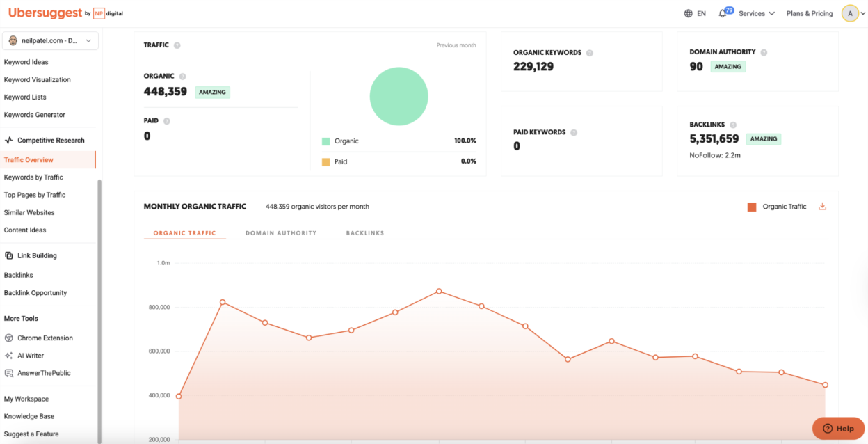Click Organic Keywords info icon
The image size is (868, 444).
click(x=590, y=53)
